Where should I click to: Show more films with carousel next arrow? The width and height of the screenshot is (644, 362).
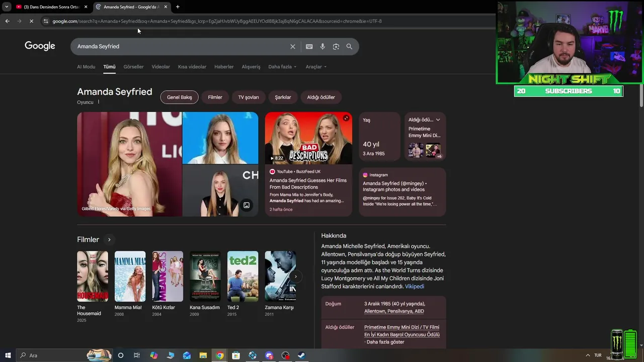click(296, 276)
